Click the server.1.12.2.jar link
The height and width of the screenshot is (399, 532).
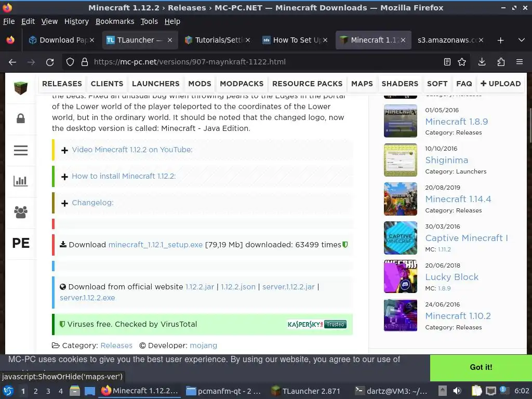coord(288,287)
